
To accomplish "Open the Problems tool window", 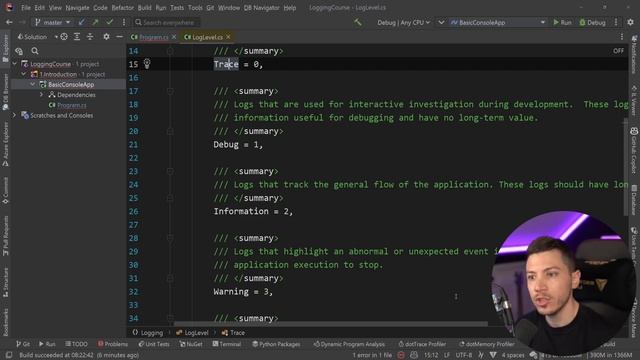I will 113,344.
